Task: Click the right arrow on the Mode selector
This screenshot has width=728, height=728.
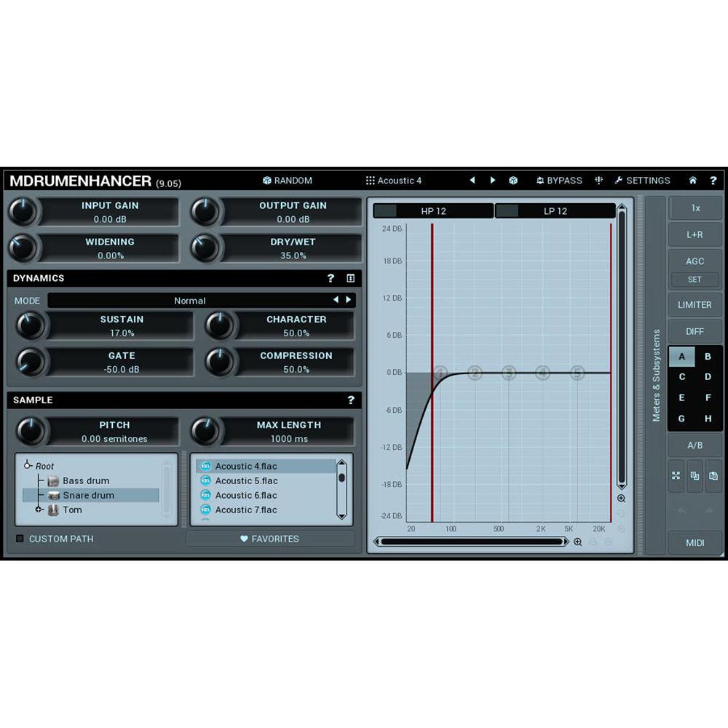Action: [348, 300]
